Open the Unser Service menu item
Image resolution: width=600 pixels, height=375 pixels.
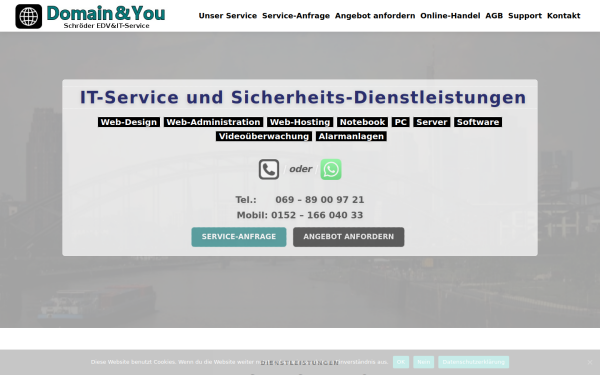coord(228,16)
